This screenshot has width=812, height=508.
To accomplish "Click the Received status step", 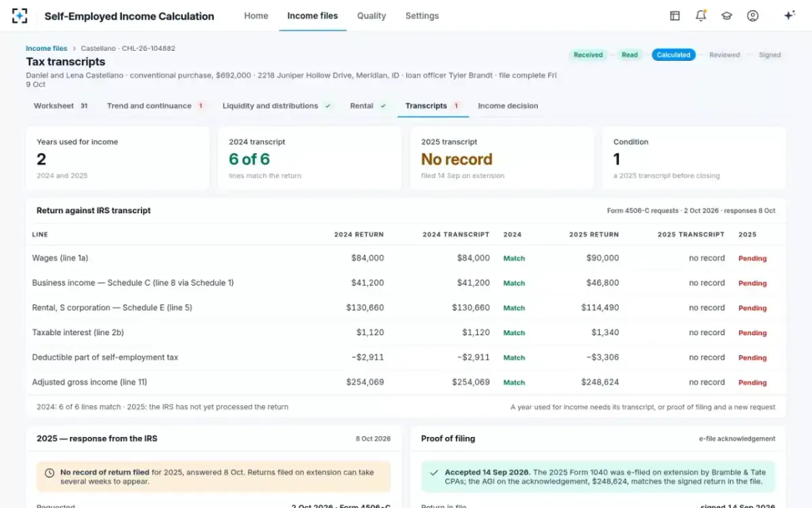I will pos(588,55).
